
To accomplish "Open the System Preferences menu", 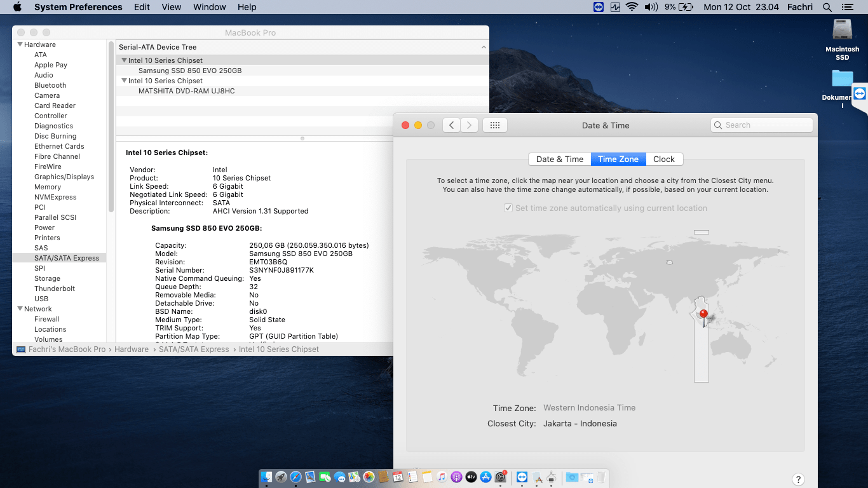I will [78, 7].
